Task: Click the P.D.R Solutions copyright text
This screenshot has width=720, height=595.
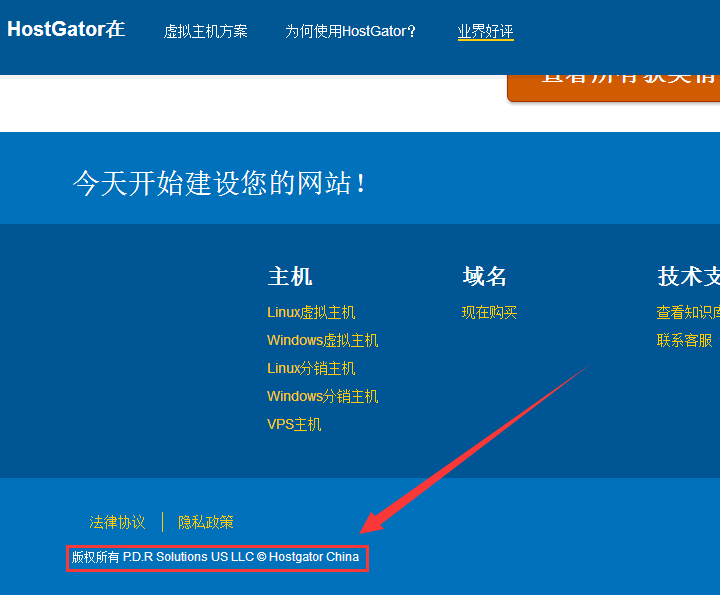Action: (x=215, y=557)
